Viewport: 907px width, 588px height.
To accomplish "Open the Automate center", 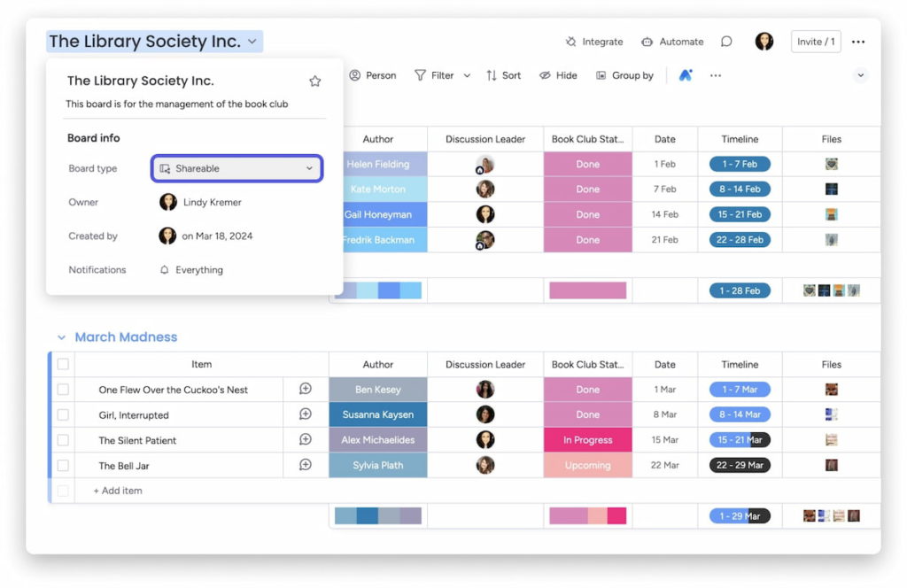I will click(x=672, y=41).
